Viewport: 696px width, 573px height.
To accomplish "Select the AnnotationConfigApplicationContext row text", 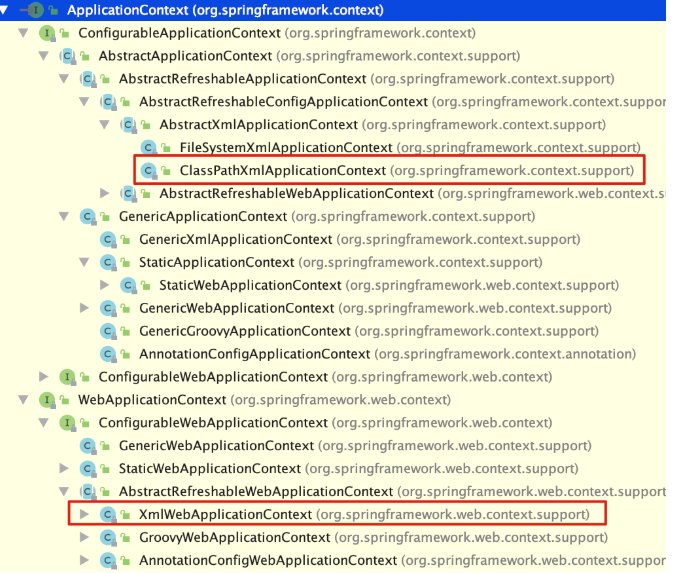I will coord(388,354).
